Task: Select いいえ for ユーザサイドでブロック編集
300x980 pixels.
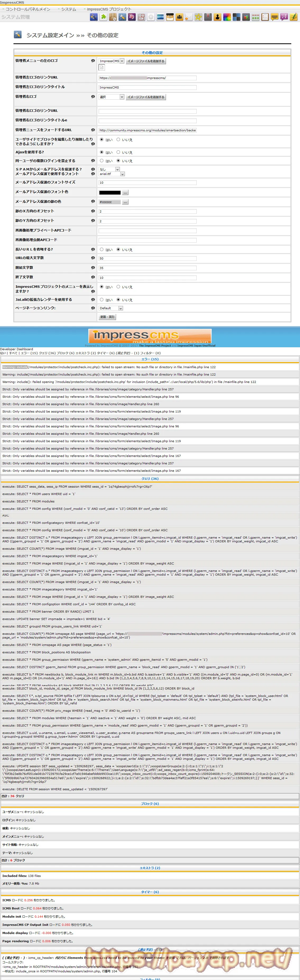Action: [x=118, y=140]
